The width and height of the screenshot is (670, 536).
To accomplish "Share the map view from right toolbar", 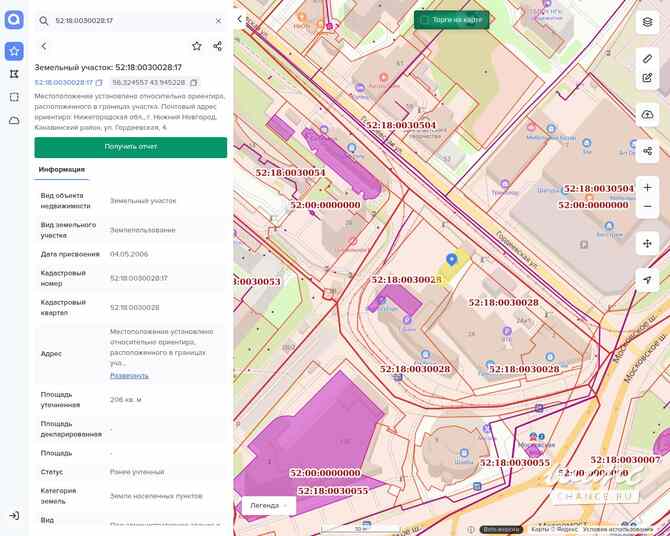I will (x=647, y=151).
